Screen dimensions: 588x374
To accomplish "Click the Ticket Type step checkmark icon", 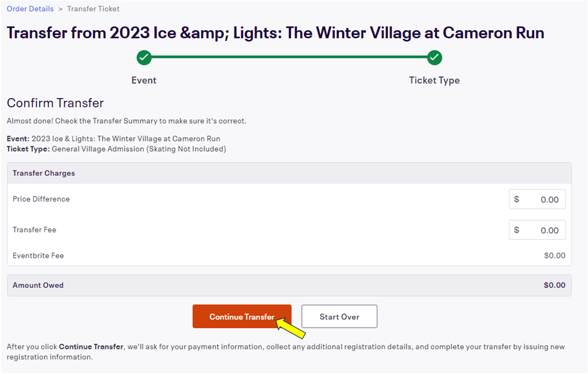I will tap(434, 57).
